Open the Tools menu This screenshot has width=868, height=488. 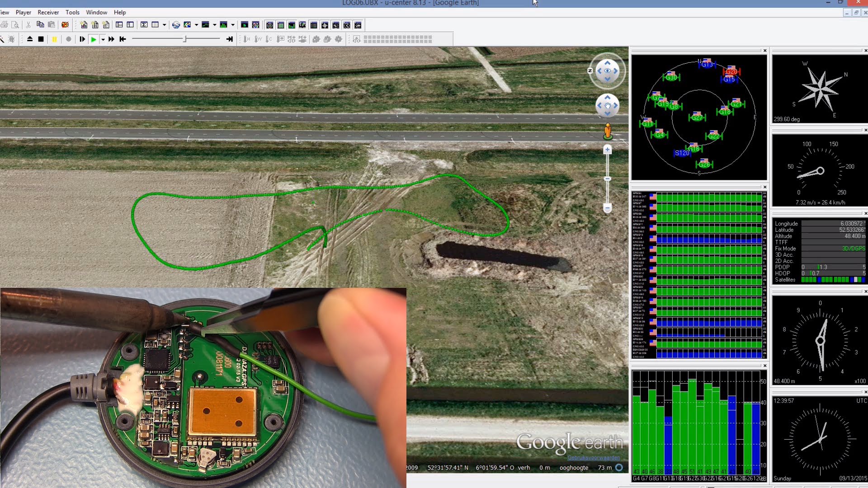tap(72, 12)
